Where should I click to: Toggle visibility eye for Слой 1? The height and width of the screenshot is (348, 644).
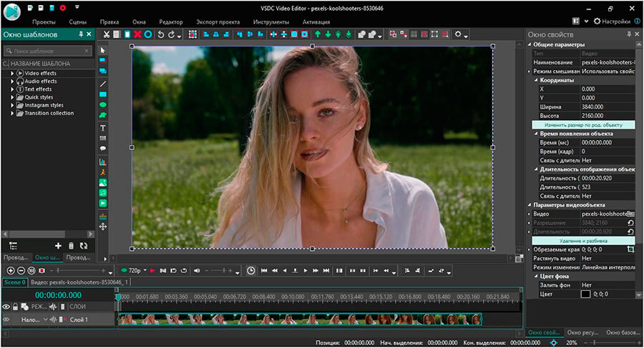[6, 319]
